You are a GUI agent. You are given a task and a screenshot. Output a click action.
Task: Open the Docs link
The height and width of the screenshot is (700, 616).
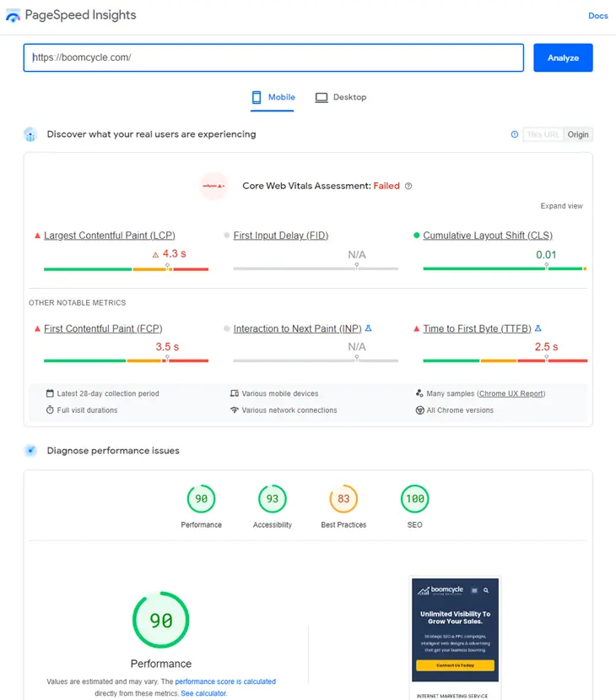point(597,15)
